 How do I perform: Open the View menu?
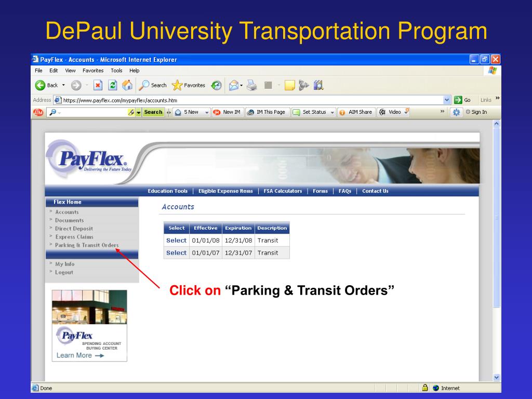(x=70, y=71)
